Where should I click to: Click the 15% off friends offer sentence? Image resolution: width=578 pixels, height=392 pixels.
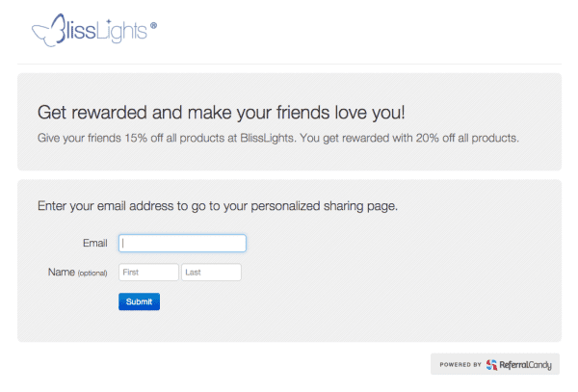[x=167, y=138]
